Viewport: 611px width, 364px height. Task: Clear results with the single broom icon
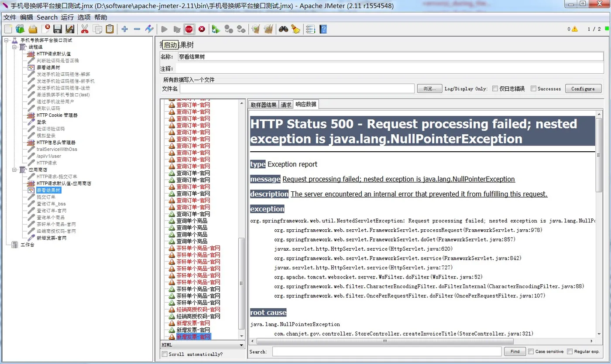tap(256, 29)
